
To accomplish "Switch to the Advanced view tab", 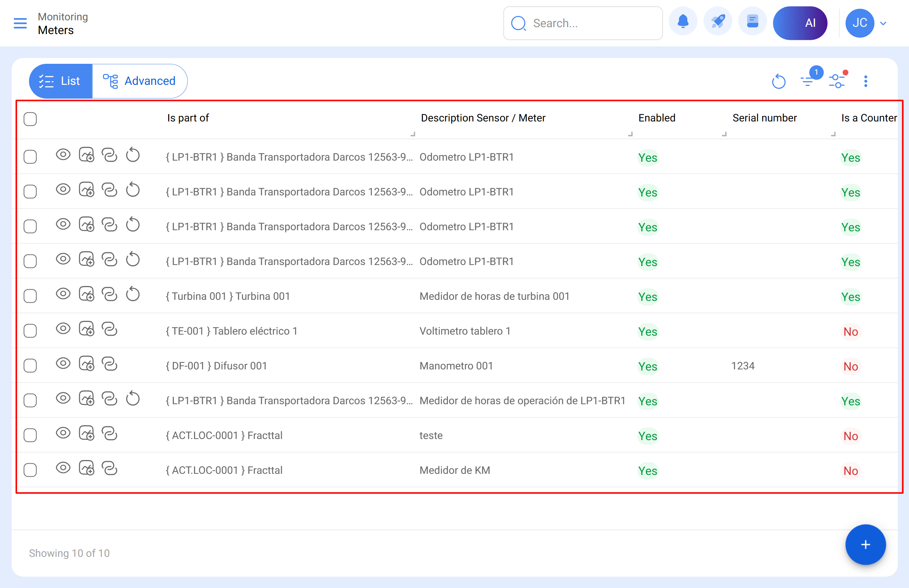I will [140, 80].
